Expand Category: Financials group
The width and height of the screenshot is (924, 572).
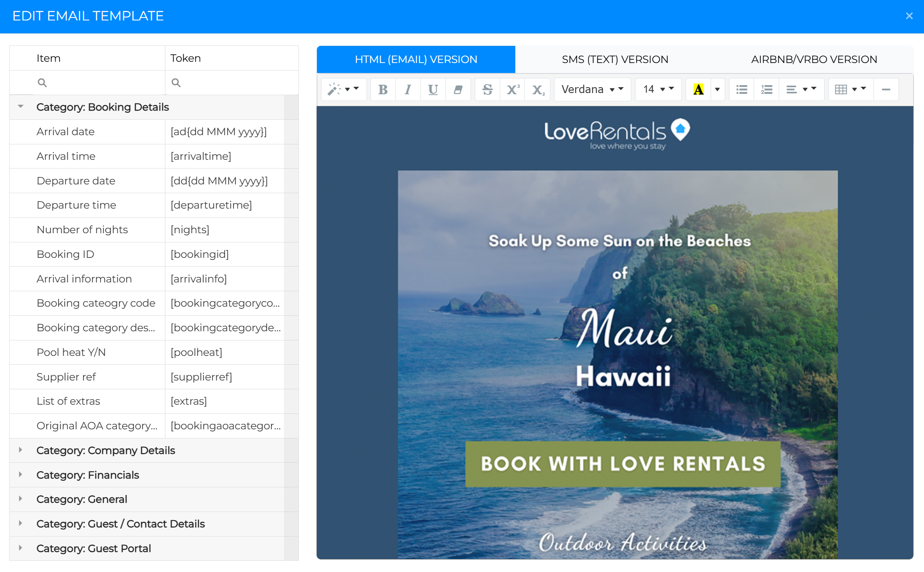click(20, 475)
